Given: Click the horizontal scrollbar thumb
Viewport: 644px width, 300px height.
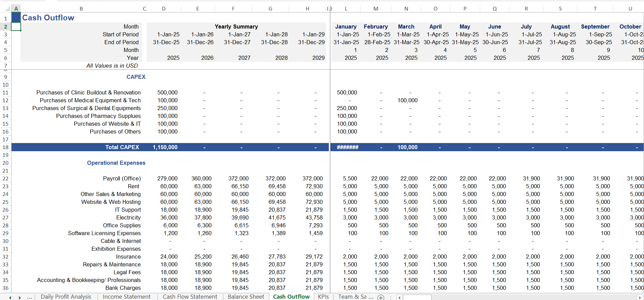Looking at the screenshot, I should 417,297.
